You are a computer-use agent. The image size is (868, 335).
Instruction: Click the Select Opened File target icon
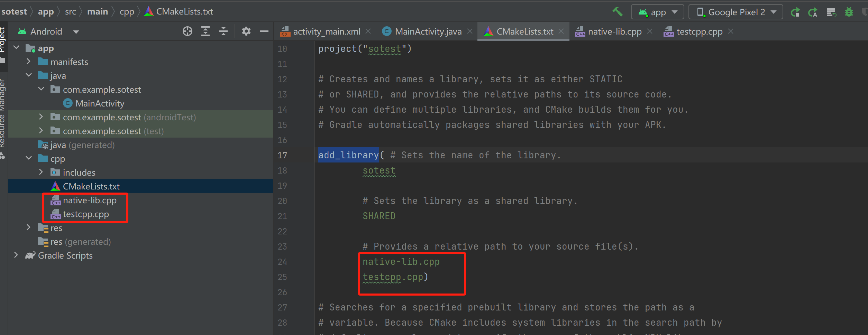188,31
